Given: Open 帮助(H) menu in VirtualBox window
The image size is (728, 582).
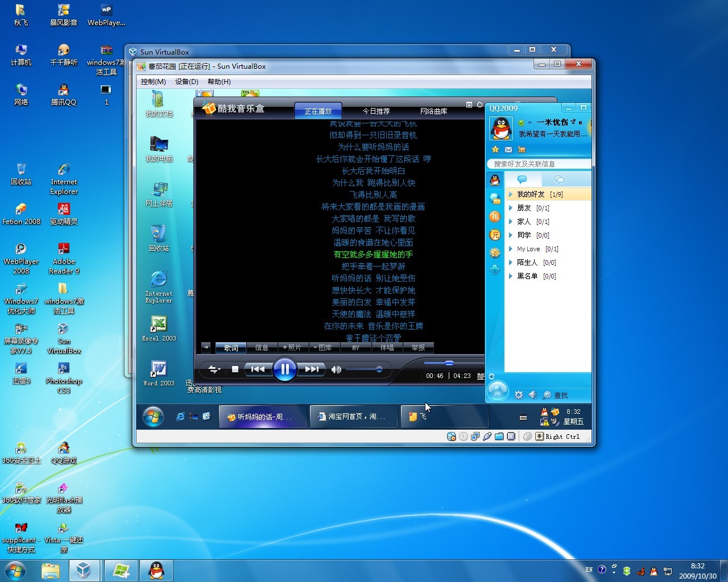Looking at the screenshot, I should pos(219,82).
